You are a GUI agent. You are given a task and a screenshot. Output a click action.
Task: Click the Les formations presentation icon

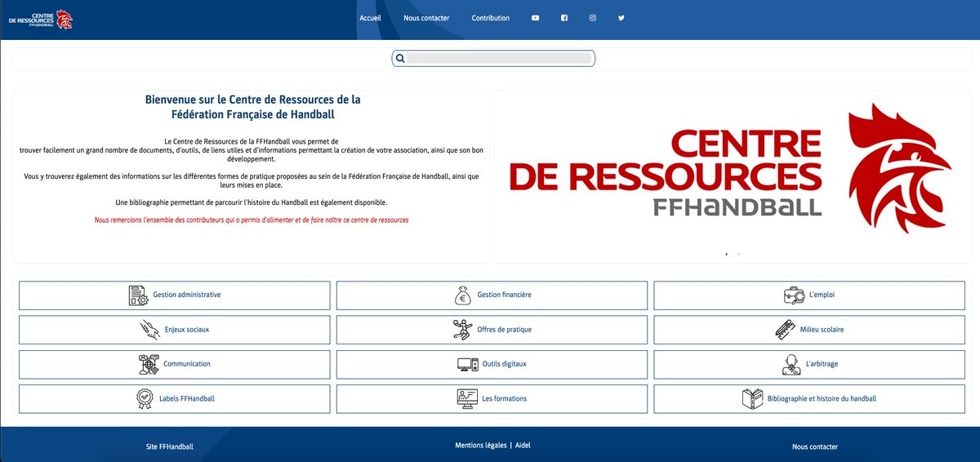tap(467, 398)
